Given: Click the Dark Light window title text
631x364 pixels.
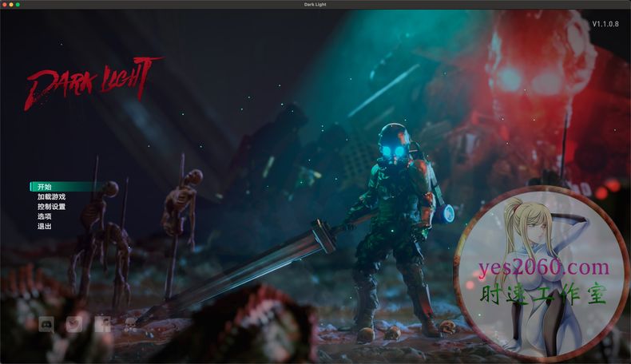Looking at the screenshot, I should tap(315, 5).
